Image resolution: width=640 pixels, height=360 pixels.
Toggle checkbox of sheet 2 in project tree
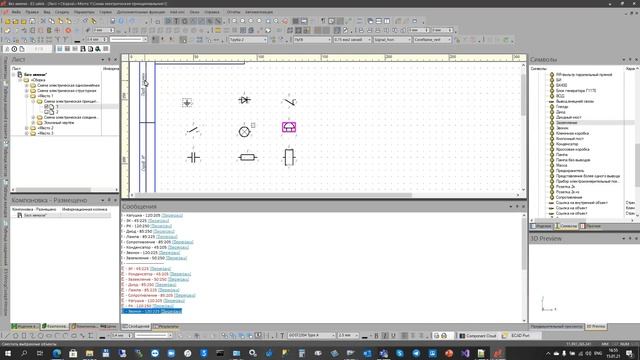(46, 112)
